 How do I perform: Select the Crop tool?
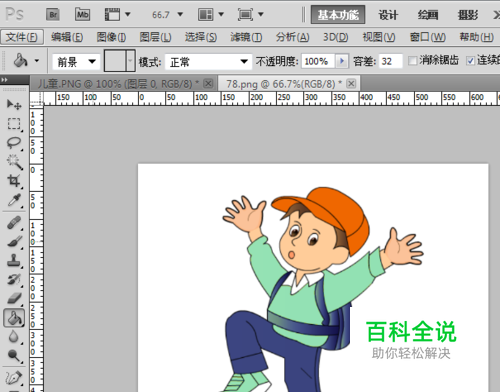point(14,181)
